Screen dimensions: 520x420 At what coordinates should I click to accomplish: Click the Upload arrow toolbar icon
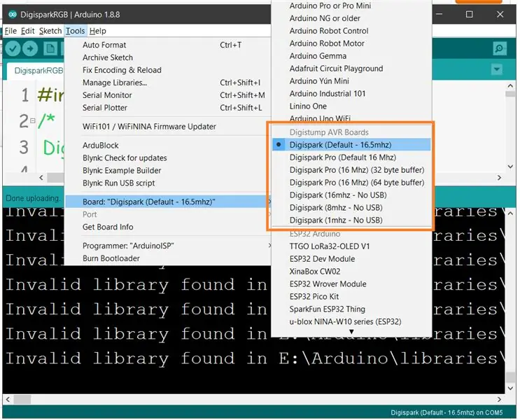pos(30,49)
